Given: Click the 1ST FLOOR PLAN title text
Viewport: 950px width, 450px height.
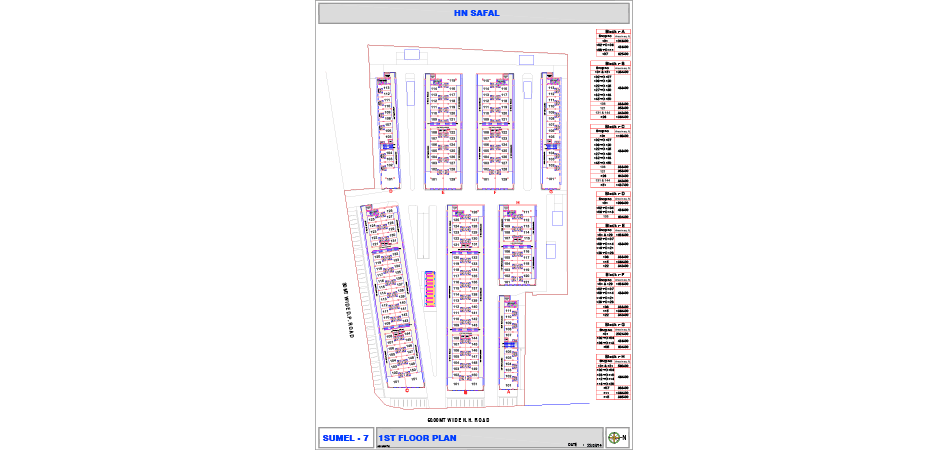Looking at the screenshot, I should pos(417,437).
